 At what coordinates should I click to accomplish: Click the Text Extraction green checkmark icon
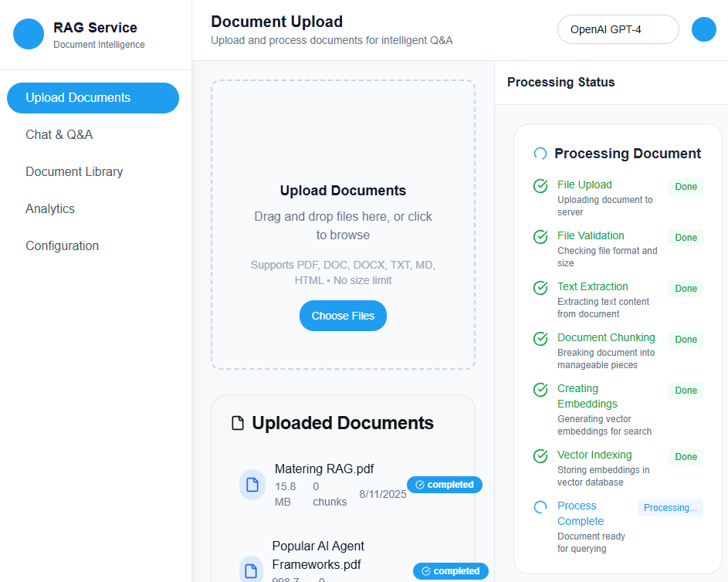(540, 288)
